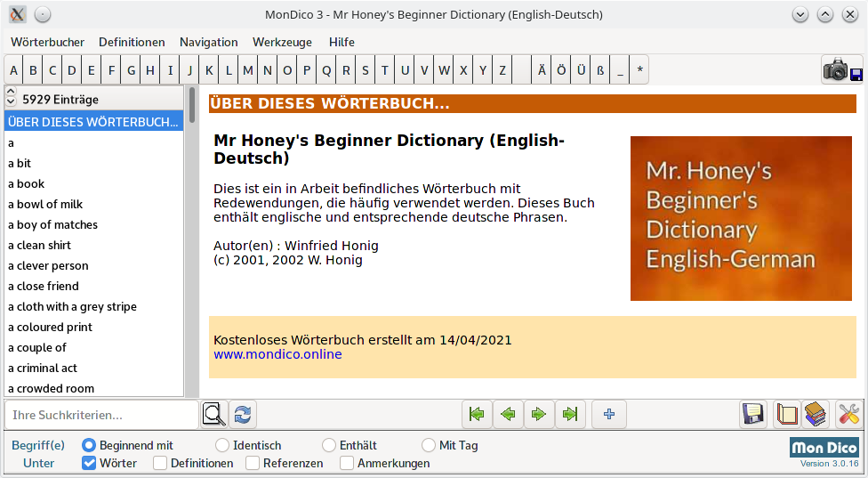
Task: Select the letter A filter button
Action: 14,70
